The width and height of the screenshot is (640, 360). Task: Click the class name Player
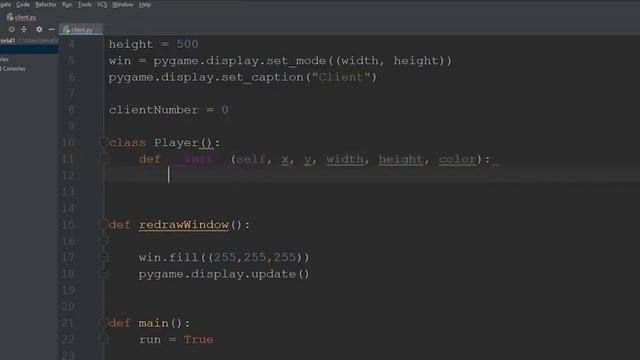176,143
